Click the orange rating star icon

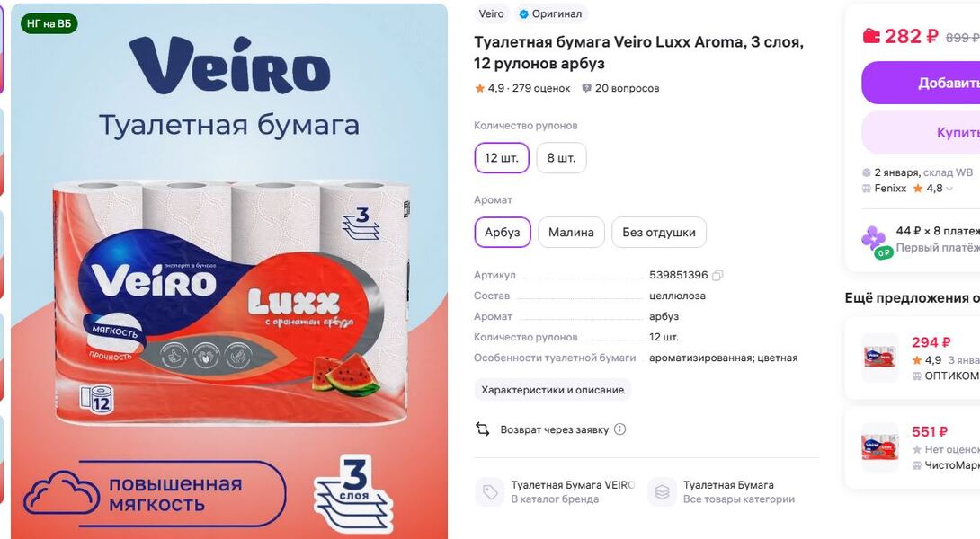480,88
